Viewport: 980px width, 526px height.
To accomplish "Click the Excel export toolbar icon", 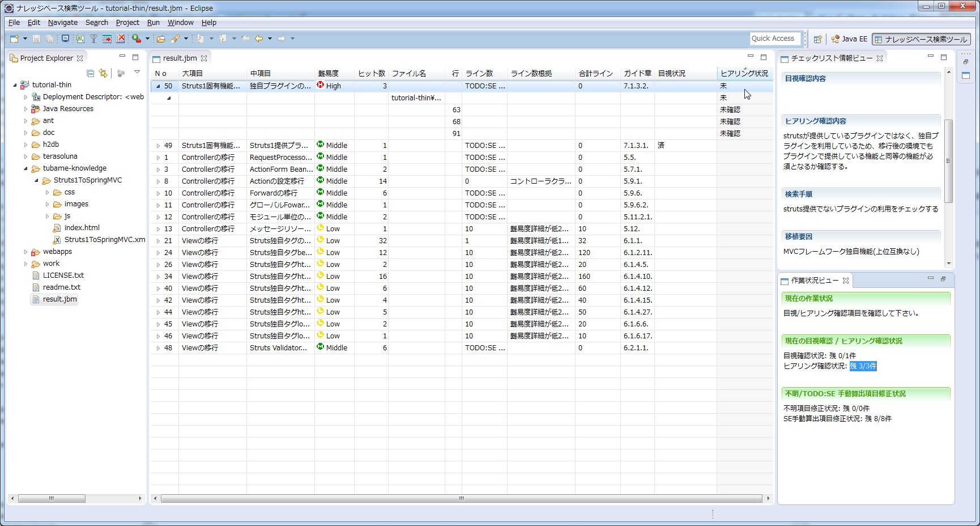I will pyautogui.click(x=80, y=39).
